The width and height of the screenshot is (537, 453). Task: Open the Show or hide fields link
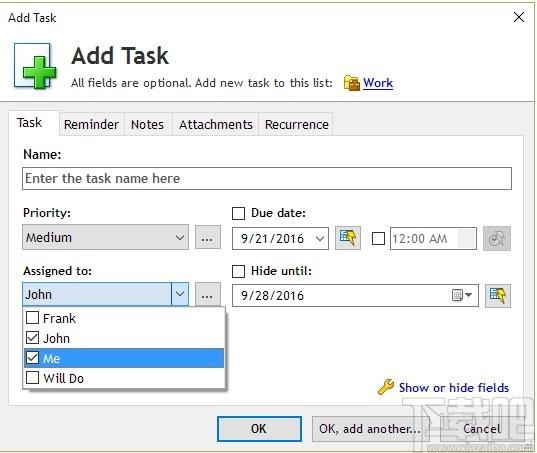click(x=454, y=388)
